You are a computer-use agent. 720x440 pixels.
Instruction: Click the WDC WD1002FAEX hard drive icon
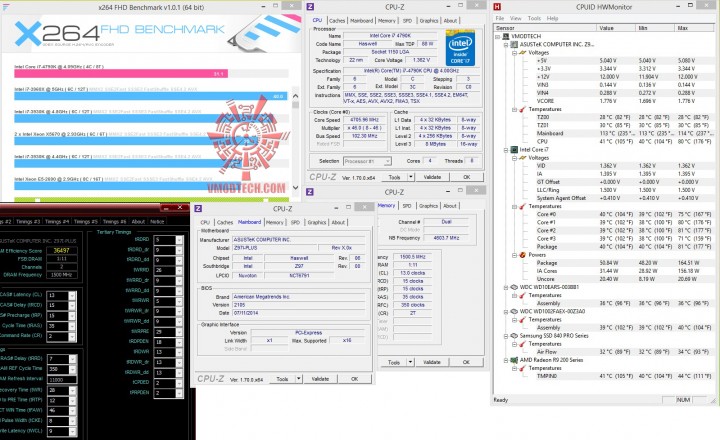pyautogui.click(x=514, y=311)
